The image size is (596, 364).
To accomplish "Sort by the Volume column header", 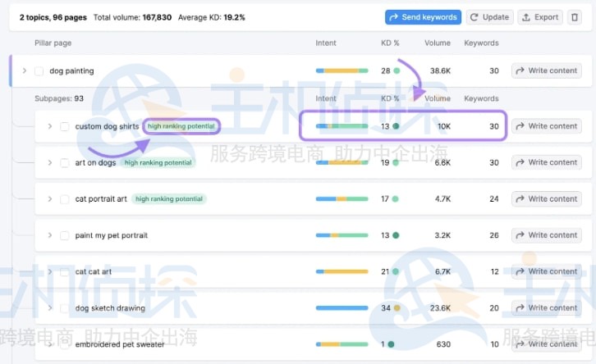I will pos(438,43).
